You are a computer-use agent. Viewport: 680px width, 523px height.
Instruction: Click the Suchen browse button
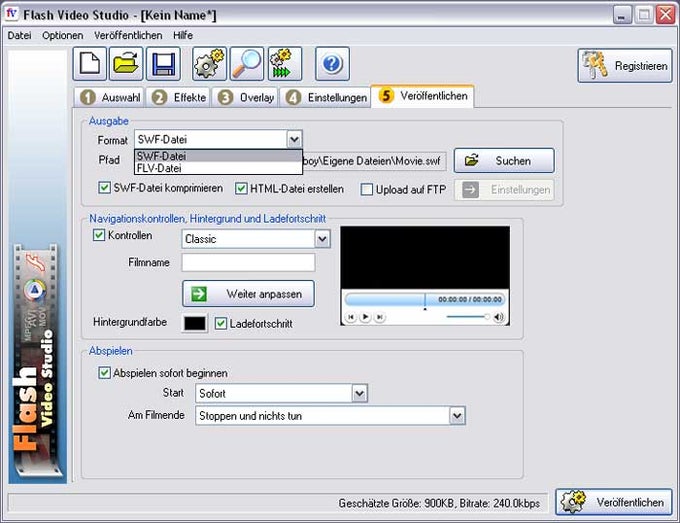(504, 160)
